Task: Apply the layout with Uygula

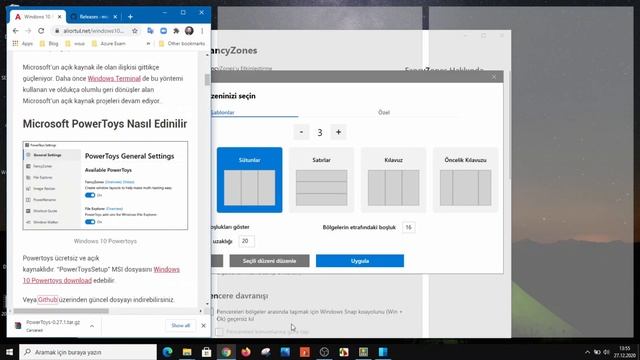Action: [360, 261]
